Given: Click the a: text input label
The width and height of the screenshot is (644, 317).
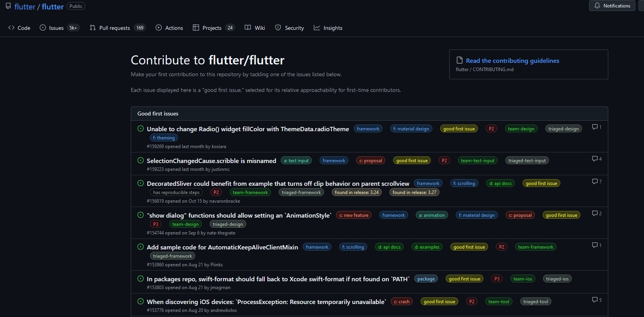Looking at the screenshot, I should pyautogui.click(x=296, y=161).
